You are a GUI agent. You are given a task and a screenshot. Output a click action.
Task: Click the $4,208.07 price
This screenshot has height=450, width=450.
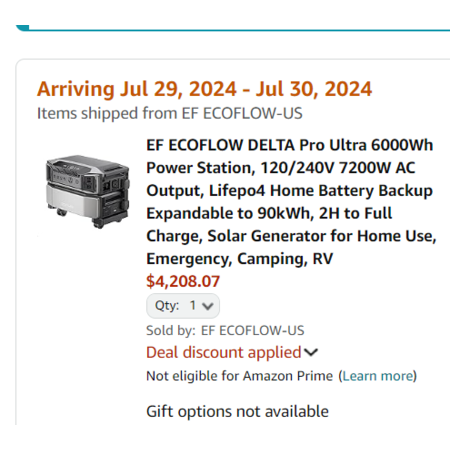(x=183, y=281)
